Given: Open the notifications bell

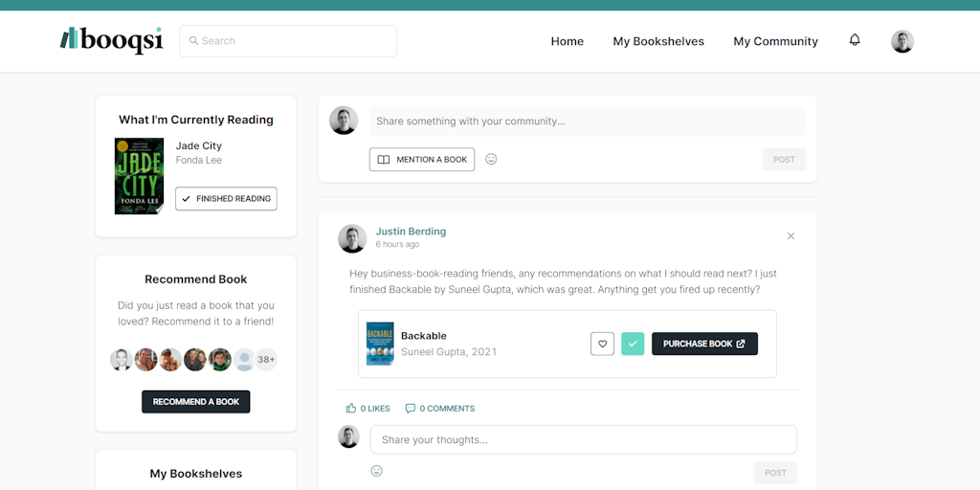Looking at the screenshot, I should point(855,40).
